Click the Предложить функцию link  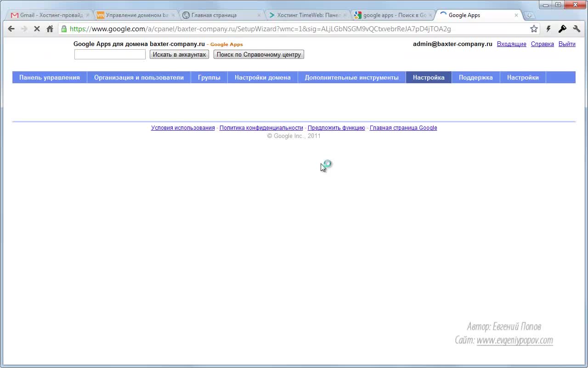[336, 128]
